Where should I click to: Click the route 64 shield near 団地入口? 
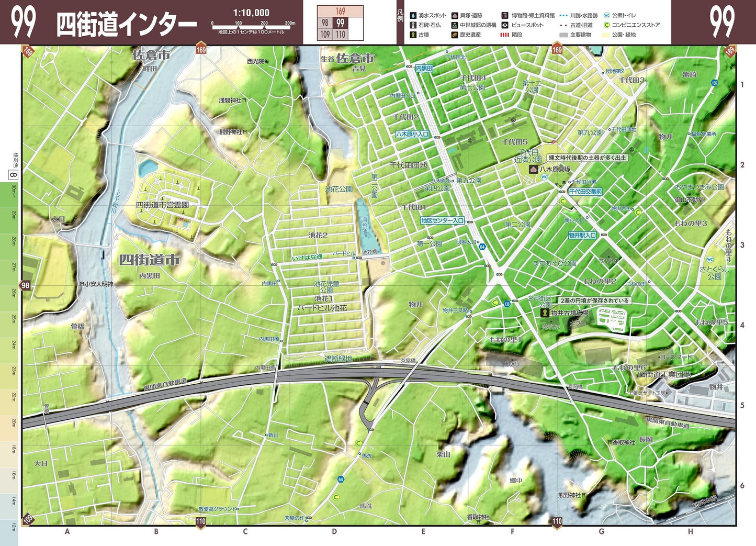coord(482,247)
